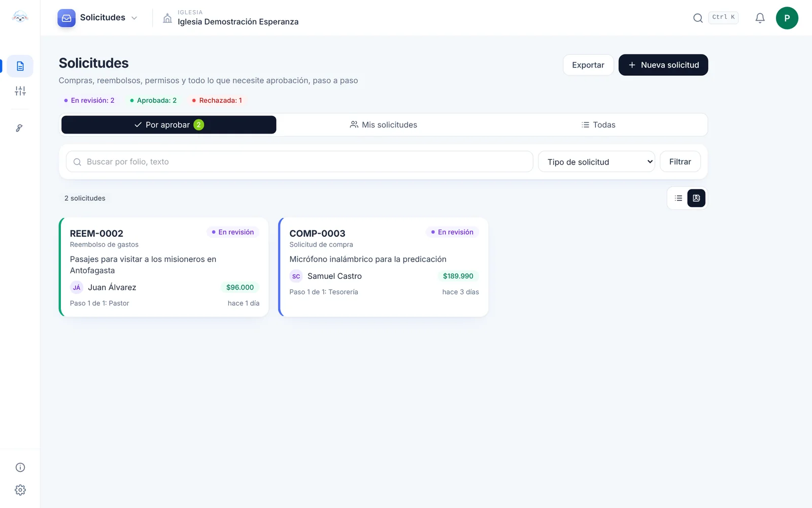Switch to card view
This screenshot has width=812, height=508.
tap(696, 198)
